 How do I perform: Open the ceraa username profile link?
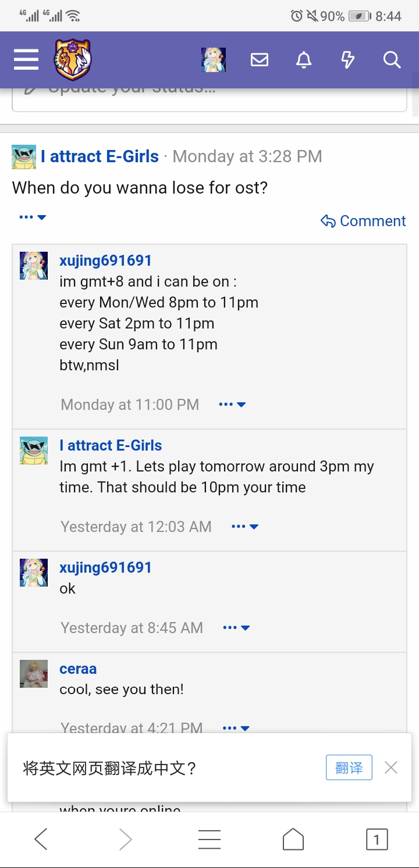(78, 669)
